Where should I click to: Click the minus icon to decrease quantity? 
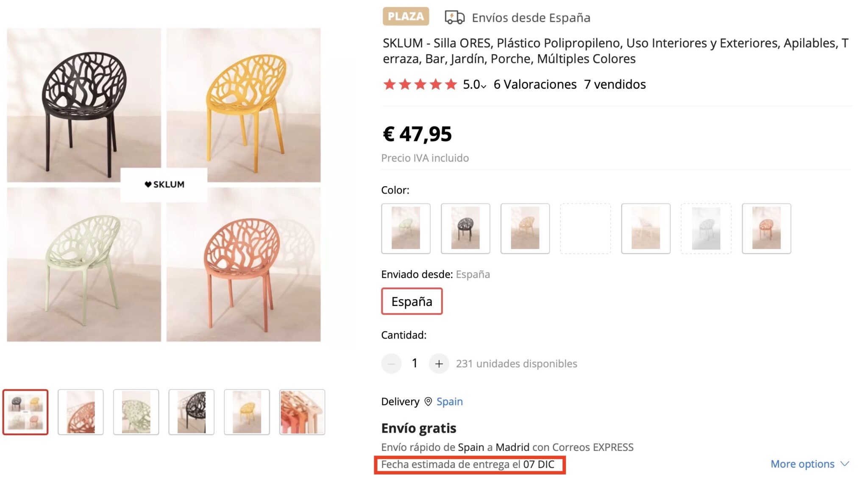coord(391,363)
